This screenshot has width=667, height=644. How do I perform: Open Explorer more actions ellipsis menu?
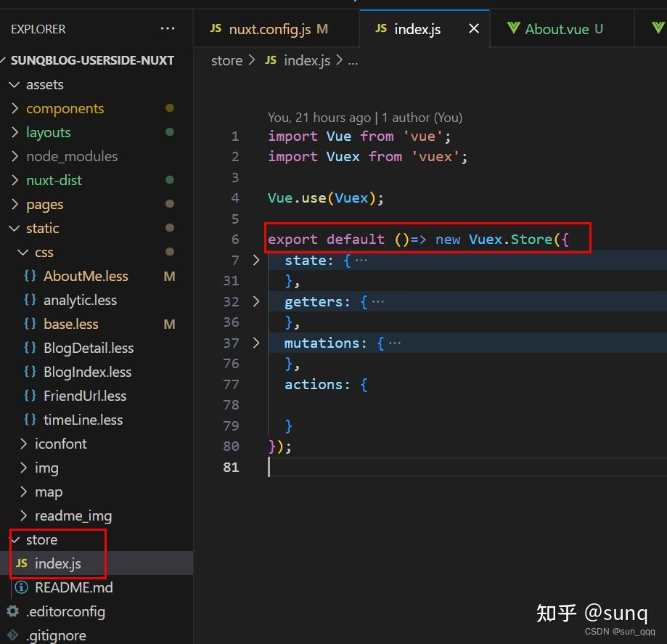click(168, 29)
